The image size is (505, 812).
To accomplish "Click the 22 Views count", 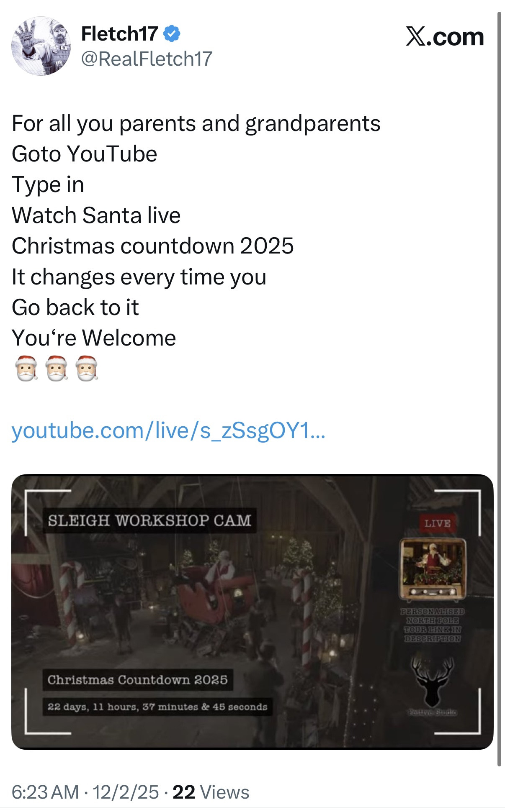I will 211,792.
